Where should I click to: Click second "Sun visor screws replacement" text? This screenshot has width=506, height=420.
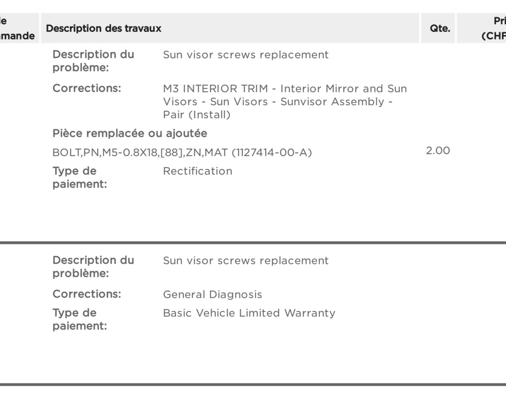(246, 261)
